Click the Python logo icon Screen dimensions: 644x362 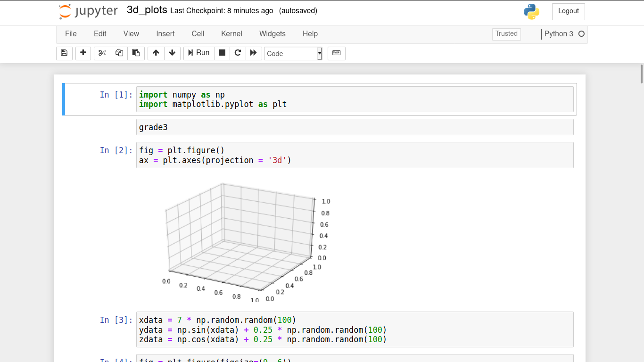tap(531, 11)
